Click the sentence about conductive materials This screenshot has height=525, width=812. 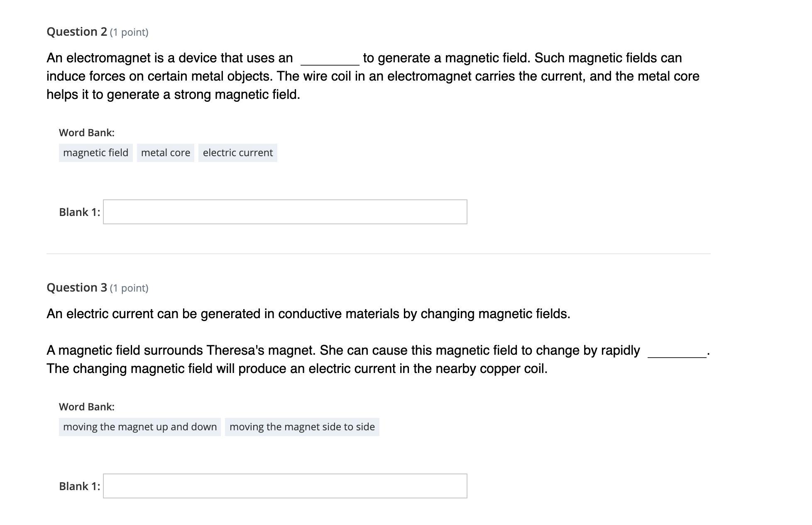coord(308,314)
